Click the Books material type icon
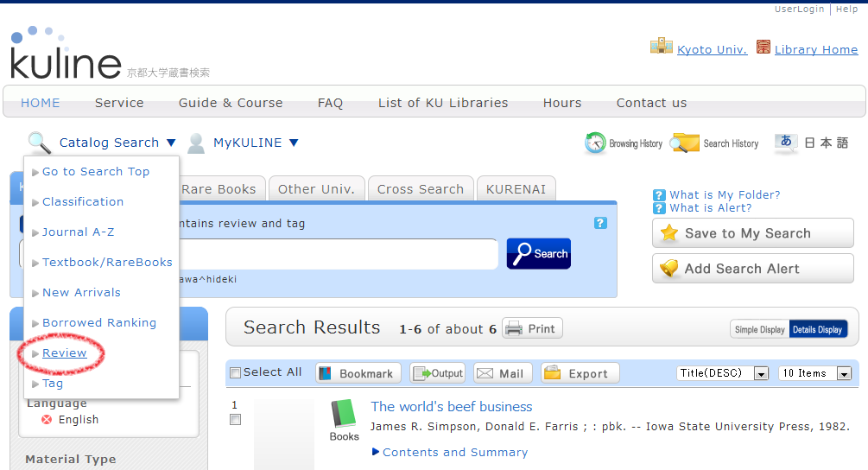The width and height of the screenshot is (868, 470). click(x=344, y=413)
